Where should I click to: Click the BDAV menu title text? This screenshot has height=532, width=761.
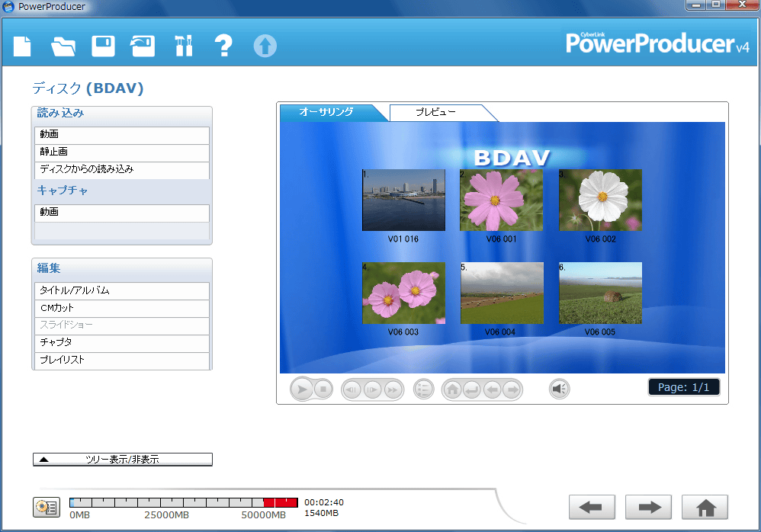pyautogui.click(x=512, y=158)
